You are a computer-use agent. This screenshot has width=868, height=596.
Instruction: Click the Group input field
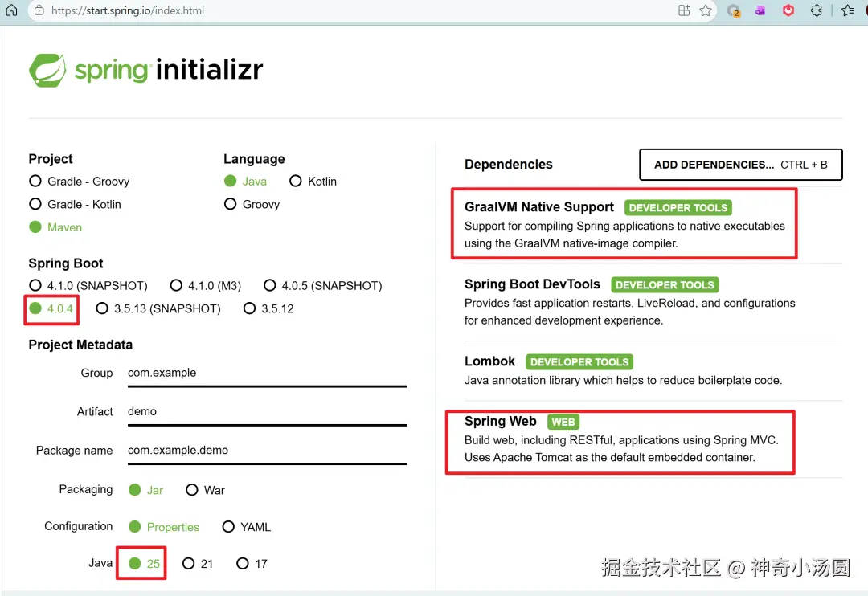[267, 373]
